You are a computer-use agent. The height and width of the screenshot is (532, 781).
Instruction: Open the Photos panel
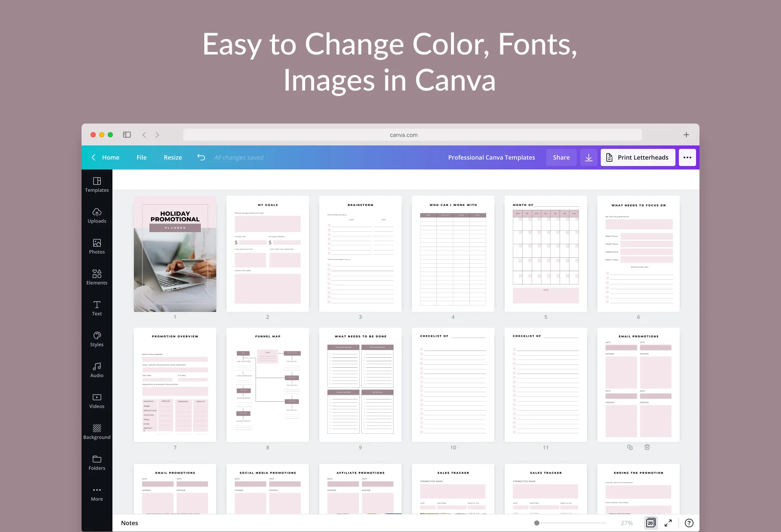tap(97, 247)
